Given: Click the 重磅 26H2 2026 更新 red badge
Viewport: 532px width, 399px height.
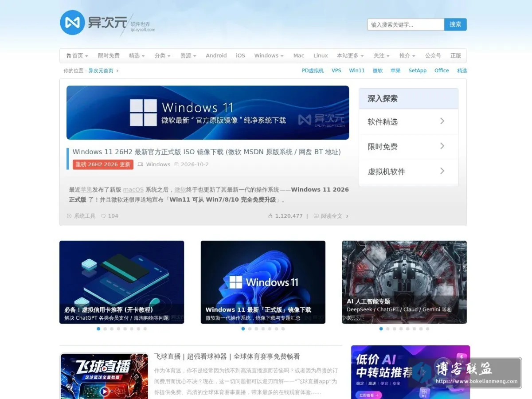Looking at the screenshot, I should click(103, 164).
